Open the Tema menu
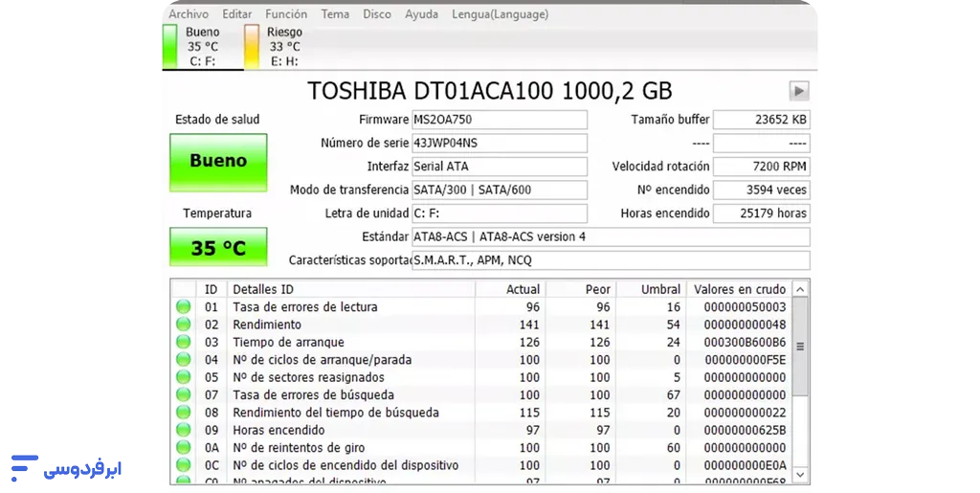 335,13
